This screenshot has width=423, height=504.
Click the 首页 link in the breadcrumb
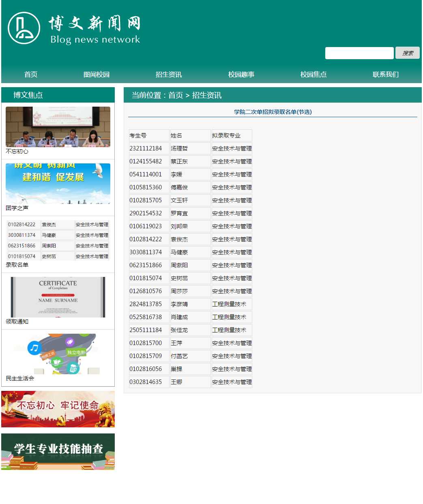coord(176,95)
